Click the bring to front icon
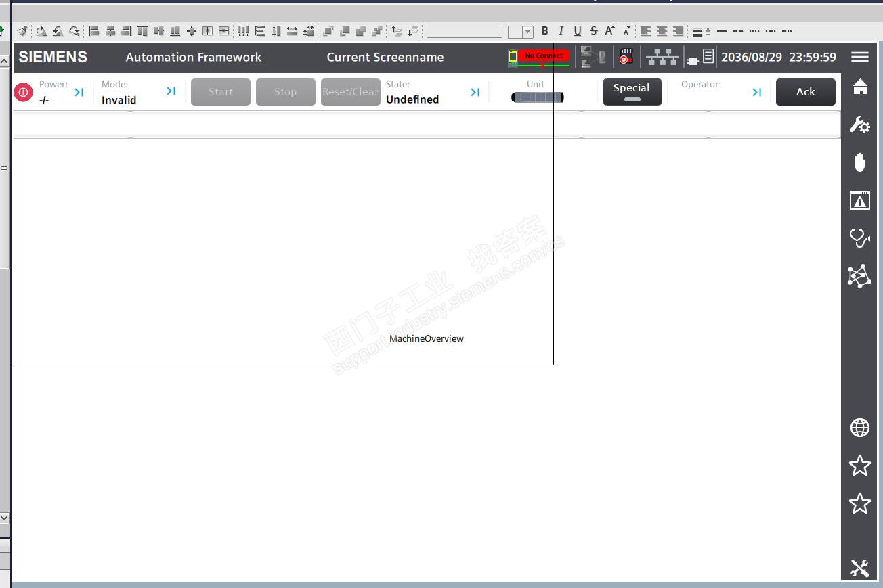The height and width of the screenshot is (588, 883). click(328, 31)
